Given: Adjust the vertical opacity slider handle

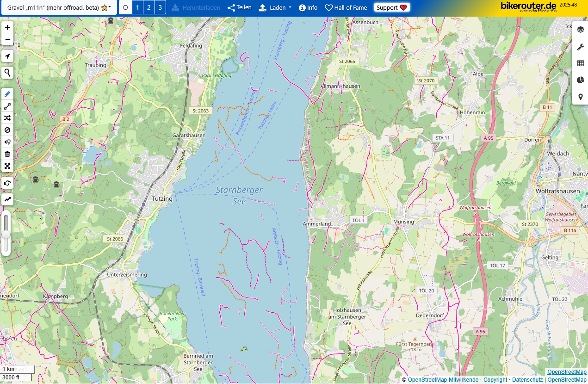Looking at the screenshot, I should (x=6, y=235).
